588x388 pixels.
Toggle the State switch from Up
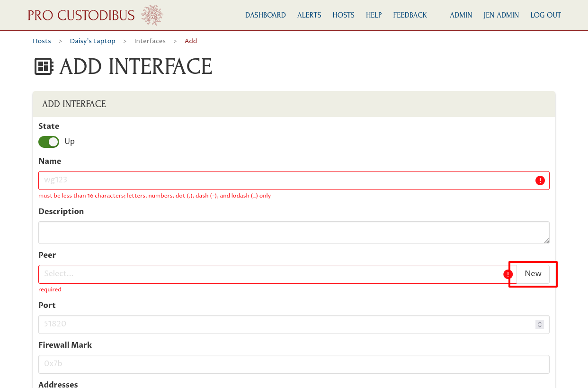49,142
